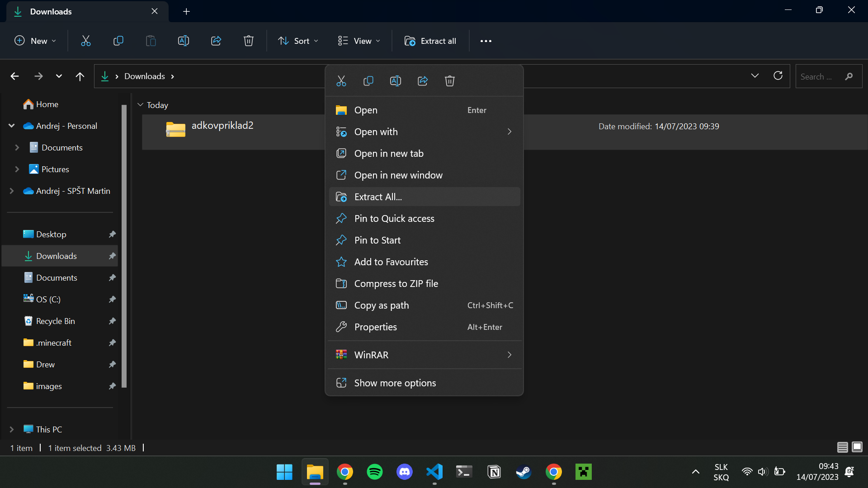Screen dimensions: 868x488
Task: Go up one folder level with up arrow
Action: (80, 76)
